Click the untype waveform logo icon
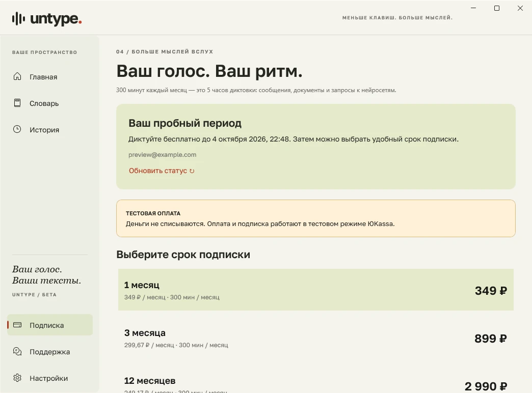The height and width of the screenshot is (393, 532). point(19,19)
